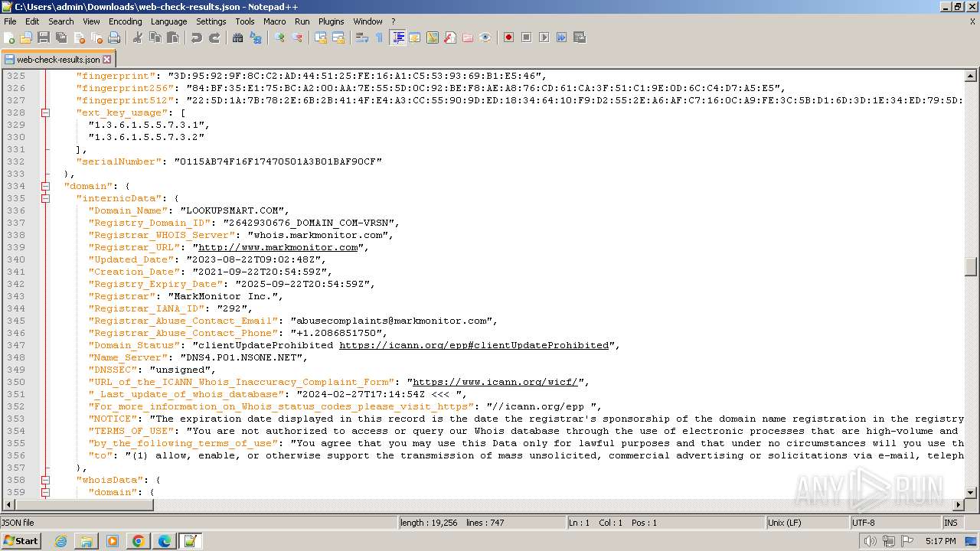
Task: Run macro multiple times icon
Action: (x=561, y=37)
